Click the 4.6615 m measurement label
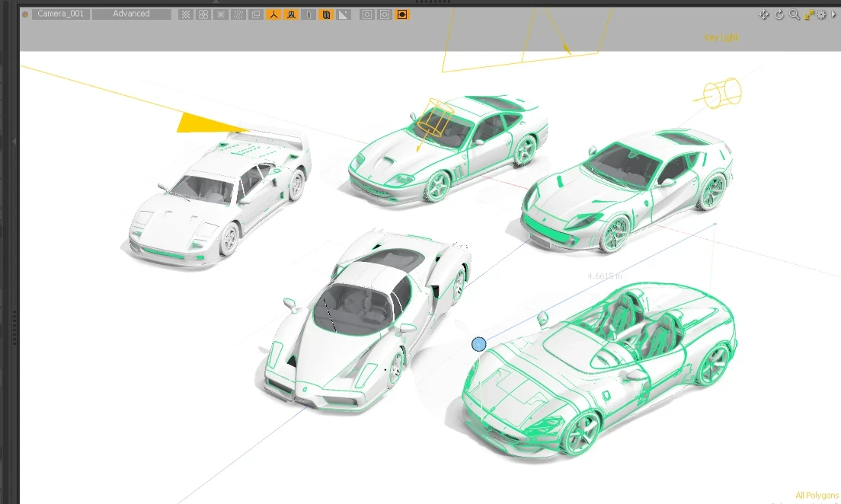This screenshot has height=504, width=841. (x=605, y=276)
